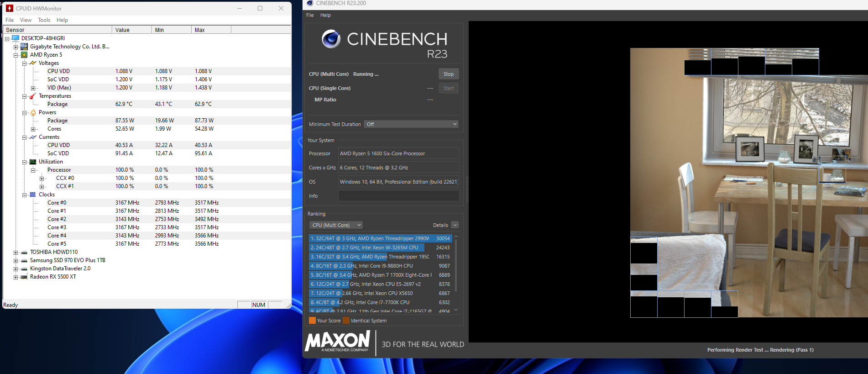Click the Samsung SSD 970 EVO drive icon

click(24, 260)
